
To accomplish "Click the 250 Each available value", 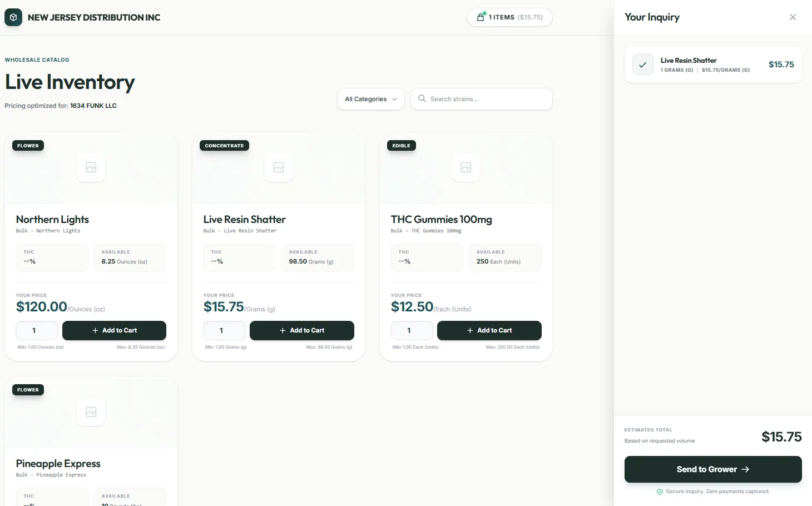I will click(498, 261).
